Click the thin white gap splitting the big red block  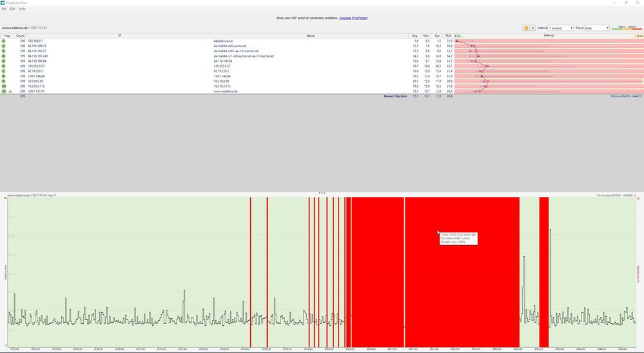click(405, 272)
